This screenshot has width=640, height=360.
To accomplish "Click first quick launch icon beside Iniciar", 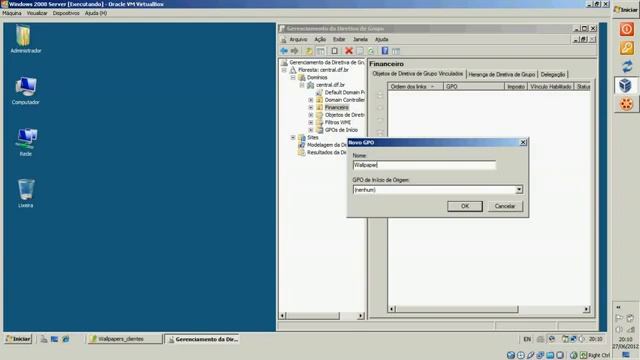I will [x=44, y=339].
